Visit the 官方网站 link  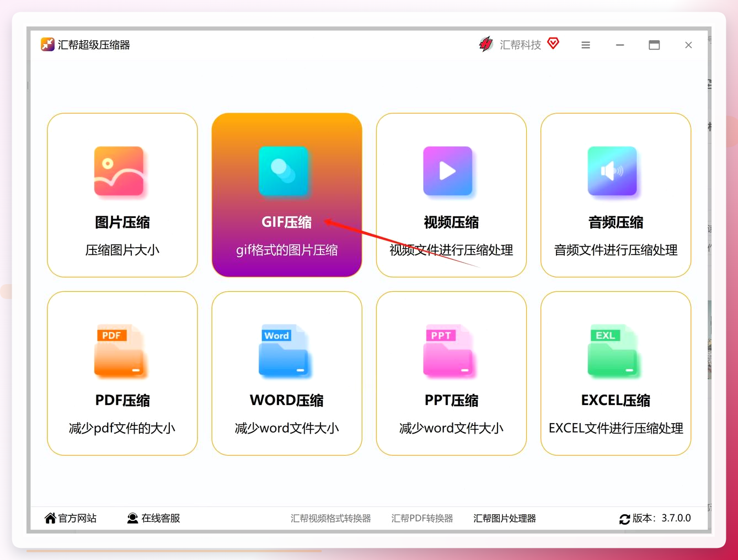[x=77, y=518]
